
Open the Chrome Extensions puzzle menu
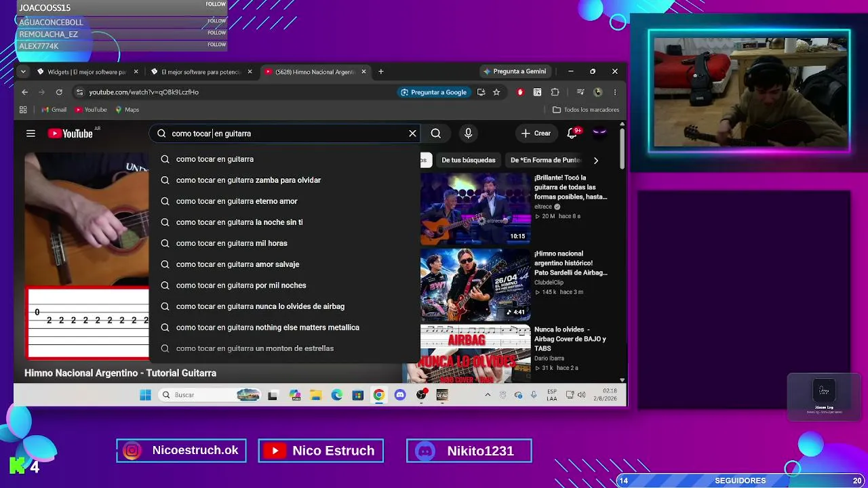tap(555, 92)
